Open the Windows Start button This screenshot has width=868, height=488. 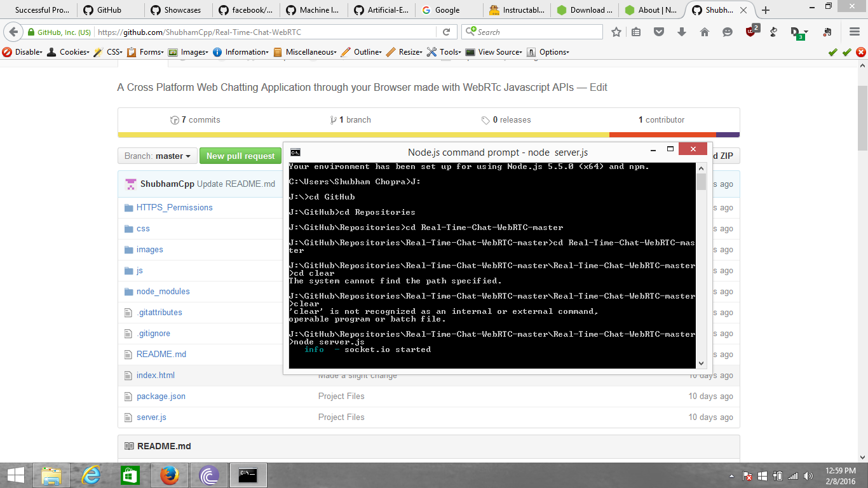(15, 475)
